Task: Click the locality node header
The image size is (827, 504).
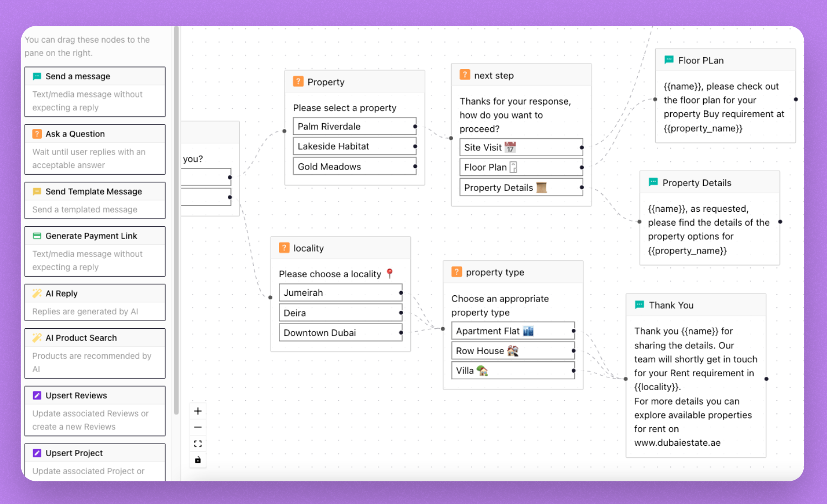Action: pyautogui.click(x=341, y=248)
